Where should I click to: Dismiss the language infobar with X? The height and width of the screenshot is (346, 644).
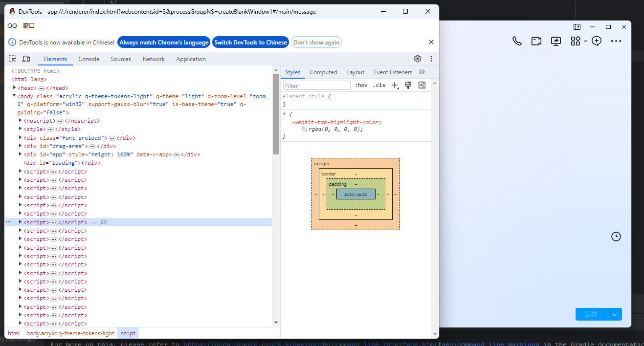point(431,42)
